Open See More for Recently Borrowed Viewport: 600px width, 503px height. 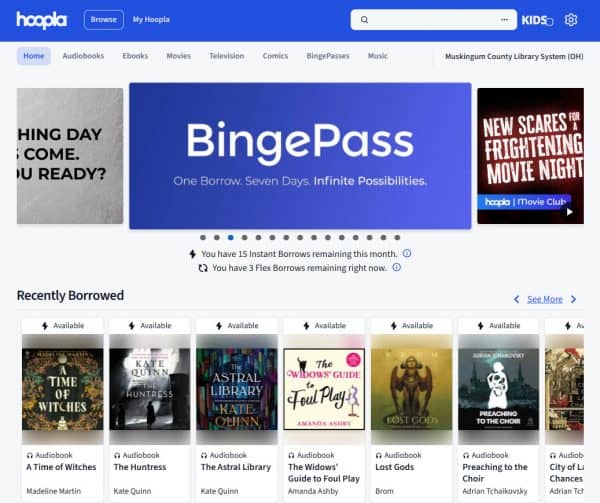[x=545, y=299]
